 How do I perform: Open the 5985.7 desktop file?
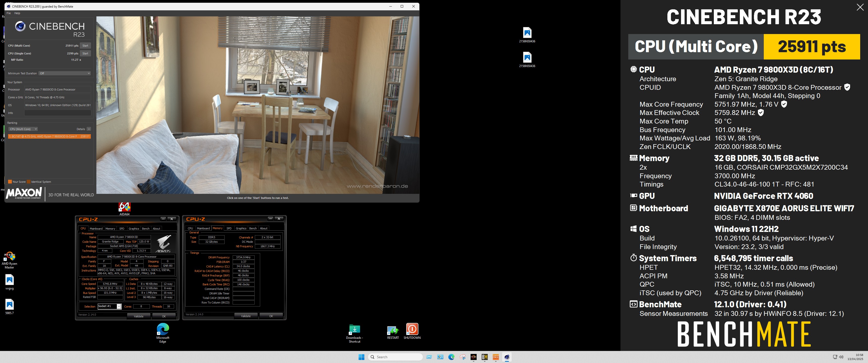9,307
